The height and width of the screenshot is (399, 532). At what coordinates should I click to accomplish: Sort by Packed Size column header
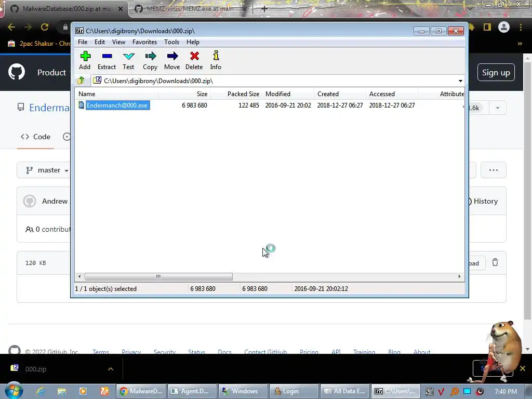pos(236,94)
